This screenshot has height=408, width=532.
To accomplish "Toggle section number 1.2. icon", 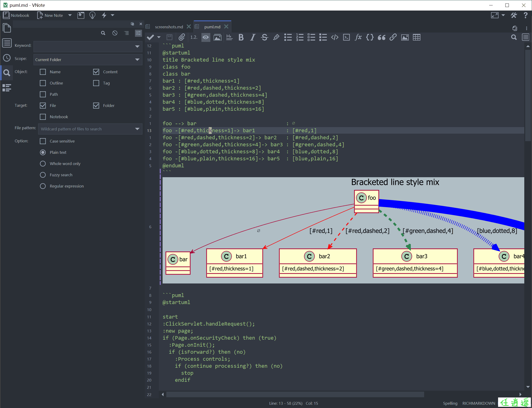I will click(x=194, y=37).
